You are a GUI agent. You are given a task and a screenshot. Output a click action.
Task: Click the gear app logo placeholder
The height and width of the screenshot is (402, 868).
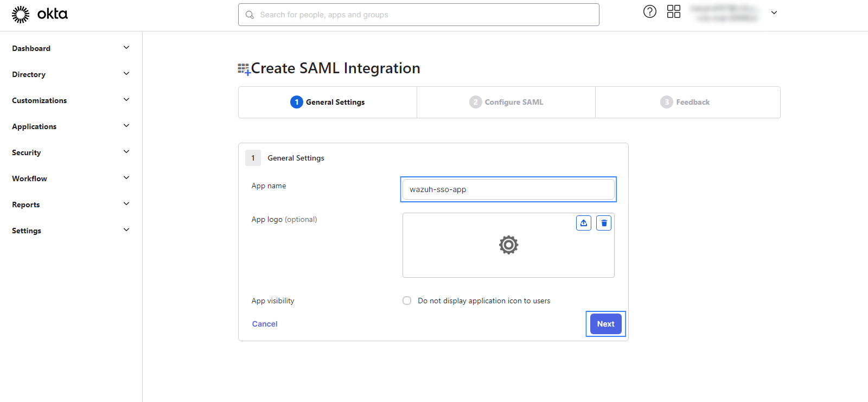click(508, 245)
